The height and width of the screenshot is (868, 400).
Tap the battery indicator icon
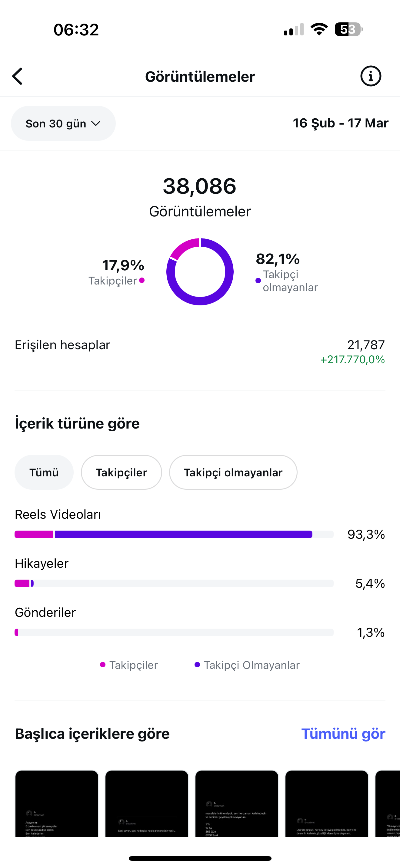[348, 29]
